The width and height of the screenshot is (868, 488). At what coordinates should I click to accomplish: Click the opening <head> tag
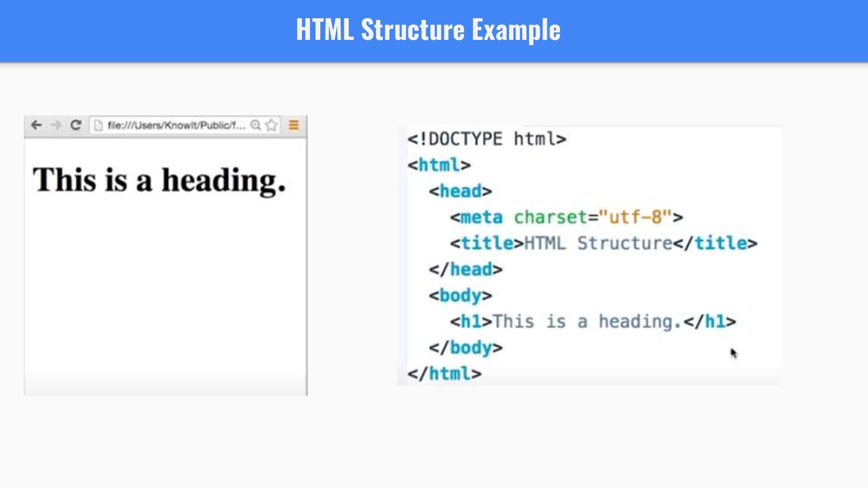point(460,191)
